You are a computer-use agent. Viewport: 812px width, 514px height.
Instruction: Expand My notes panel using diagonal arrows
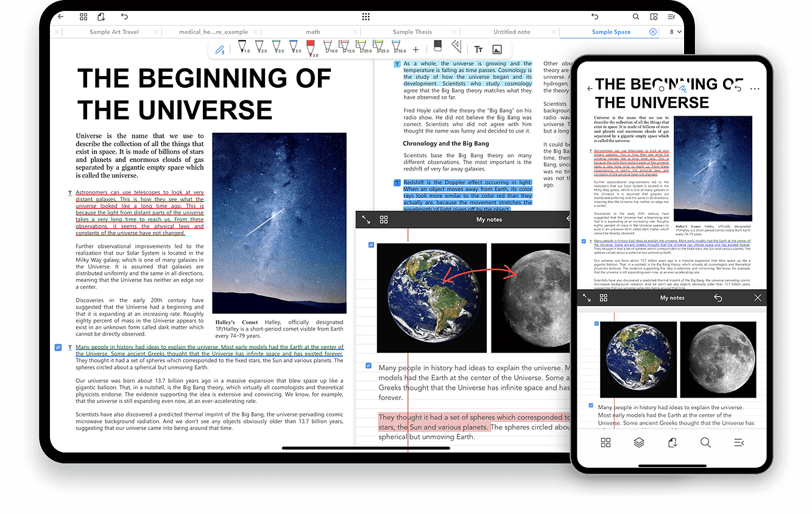coord(365,219)
